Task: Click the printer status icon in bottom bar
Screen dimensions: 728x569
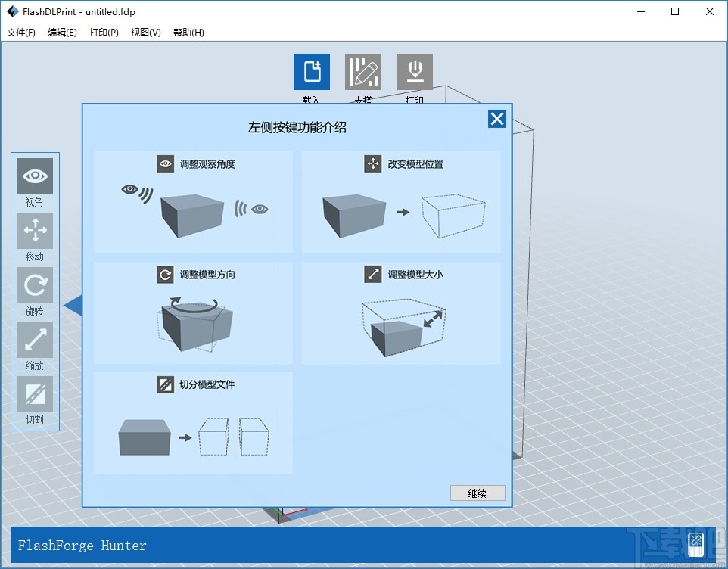Action: (x=695, y=543)
